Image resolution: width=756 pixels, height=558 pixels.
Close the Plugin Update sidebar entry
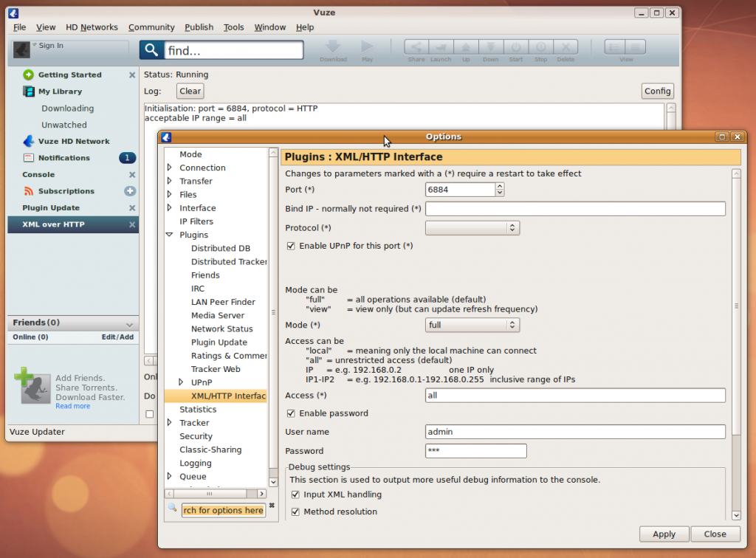click(x=132, y=208)
